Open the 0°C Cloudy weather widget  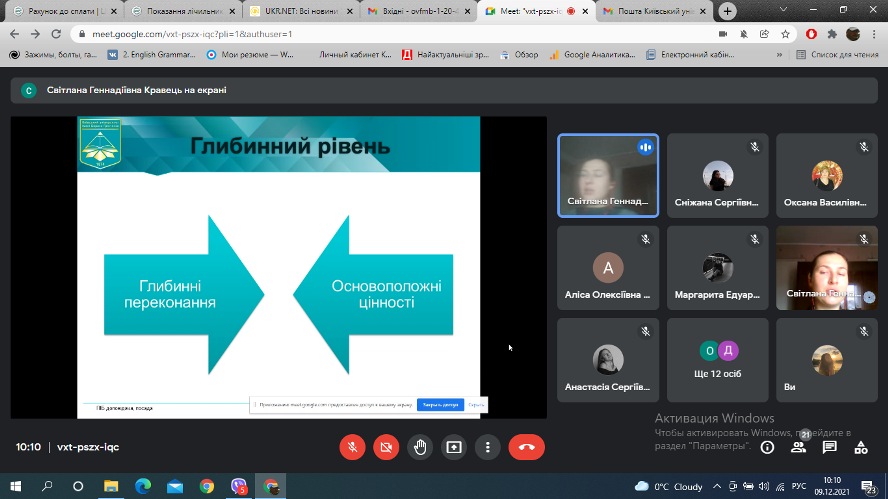tap(669, 486)
